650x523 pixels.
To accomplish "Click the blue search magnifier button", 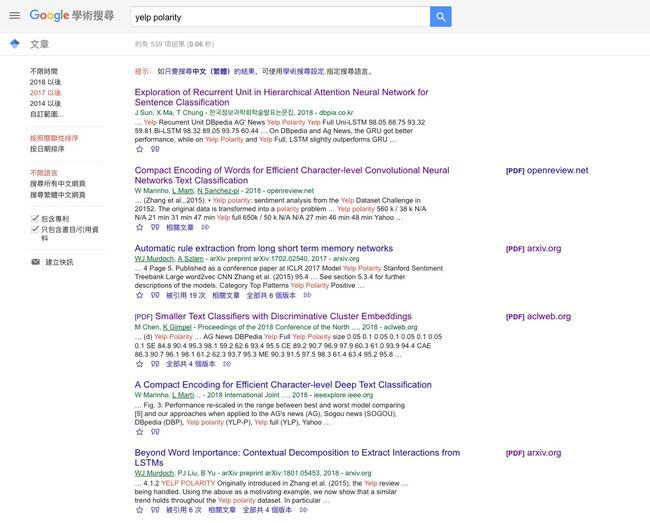I will coord(441,17).
